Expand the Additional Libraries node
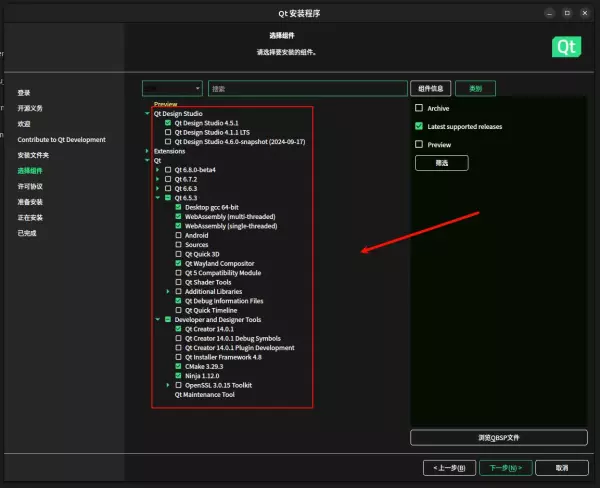 (x=168, y=292)
